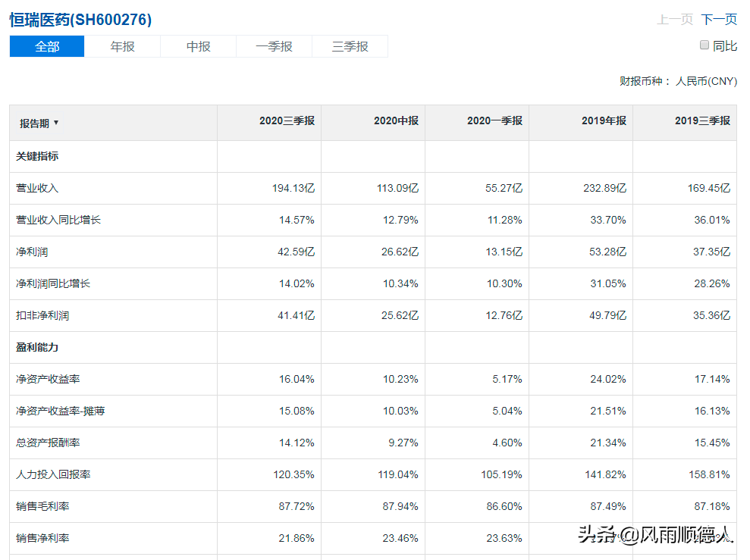Click the 财报币种 人民币(CNY) label
This screenshot has width=750, height=560.
(x=678, y=81)
